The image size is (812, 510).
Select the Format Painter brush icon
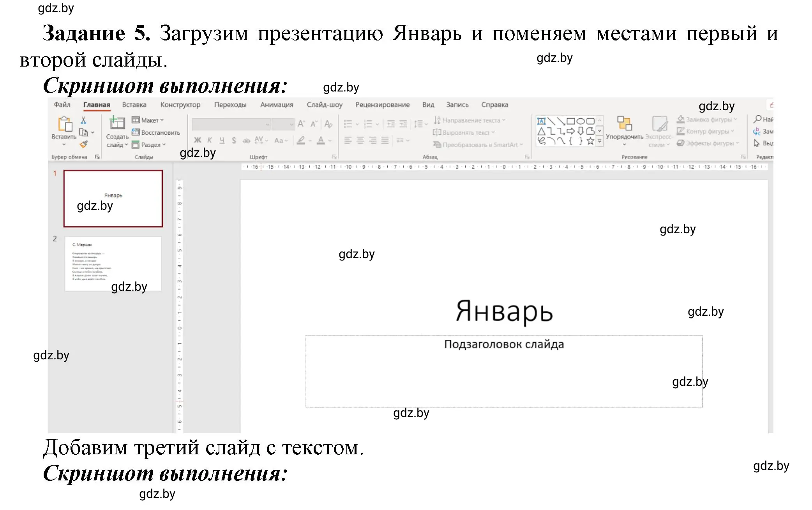(84, 144)
